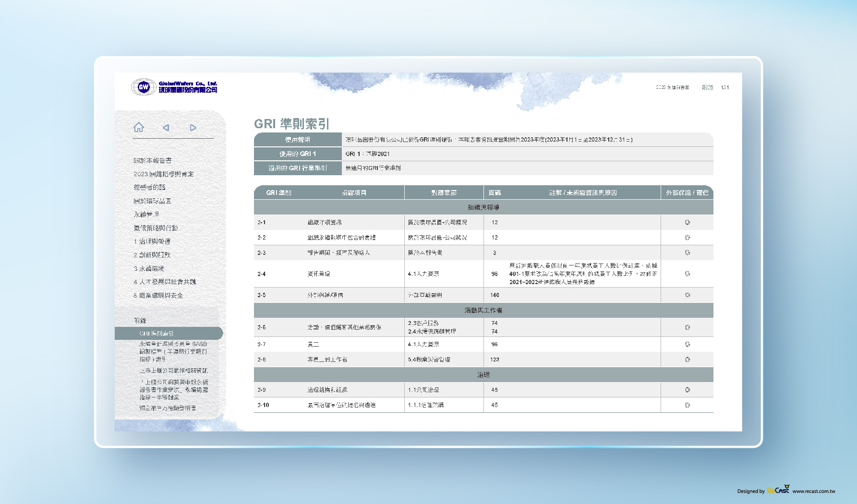Click the 頁碼 column header
857x504 pixels.
tap(495, 192)
